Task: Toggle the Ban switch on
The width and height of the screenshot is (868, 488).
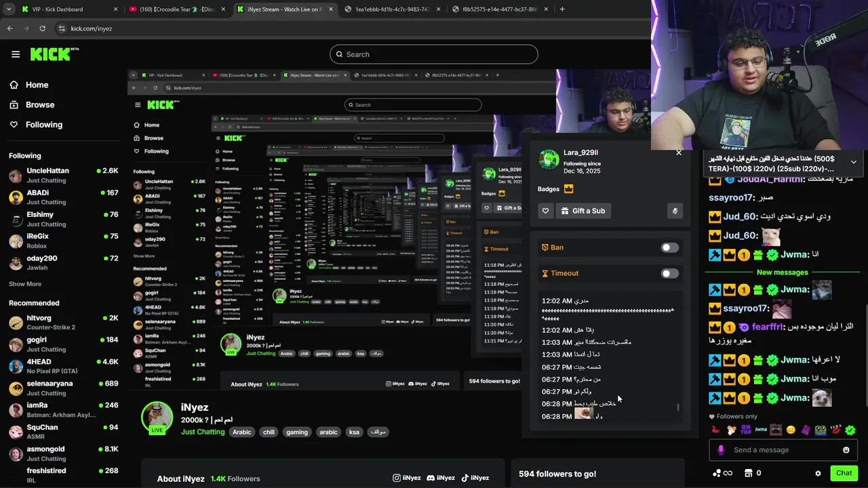Action: click(x=669, y=247)
